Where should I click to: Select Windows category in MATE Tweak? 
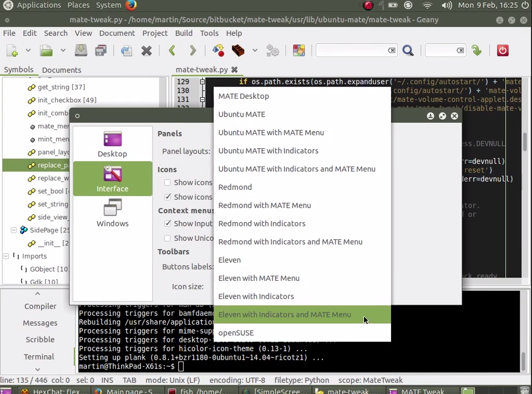(112, 214)
